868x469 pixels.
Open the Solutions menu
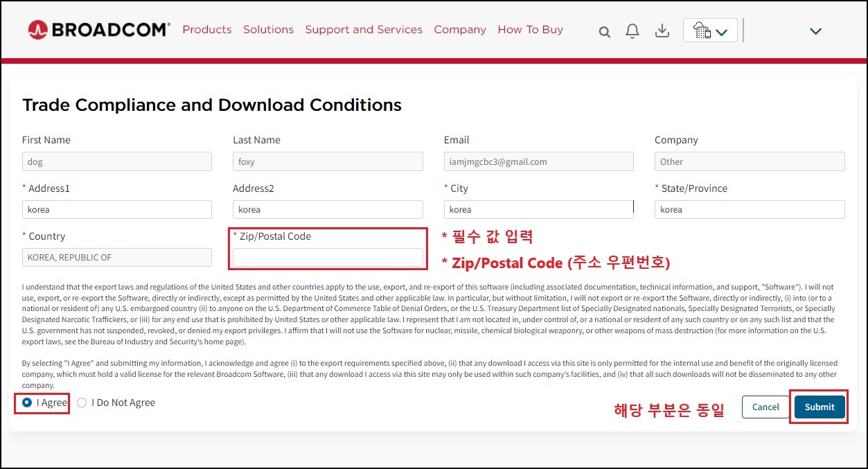tap(268, 30)
